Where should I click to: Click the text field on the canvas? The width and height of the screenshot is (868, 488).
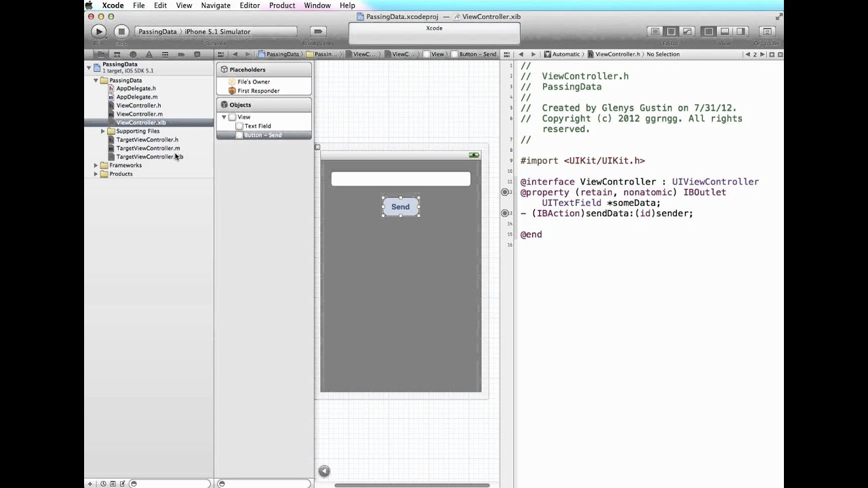point(400,179)
